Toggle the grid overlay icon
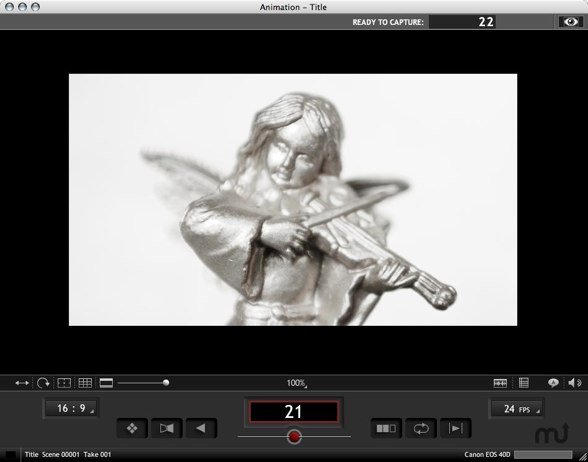This screenshot has width=588, height=462. coord(85,383)
